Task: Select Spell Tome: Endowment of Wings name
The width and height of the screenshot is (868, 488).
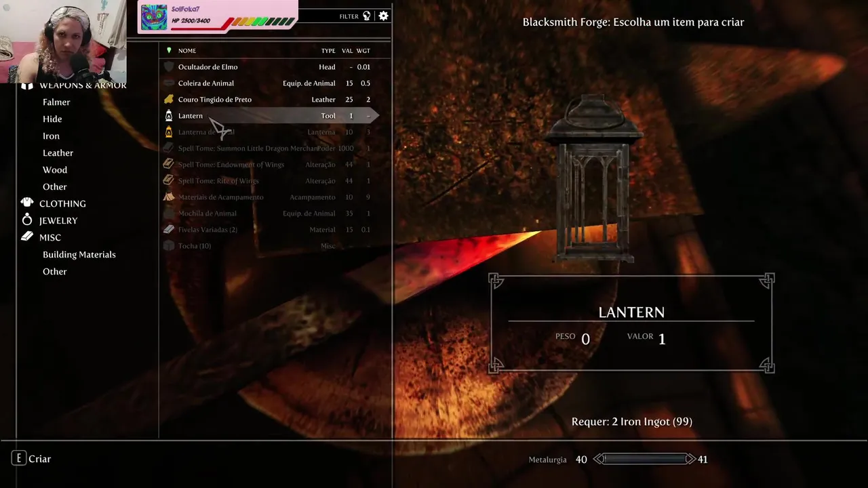Action: [x=231, y=165]
